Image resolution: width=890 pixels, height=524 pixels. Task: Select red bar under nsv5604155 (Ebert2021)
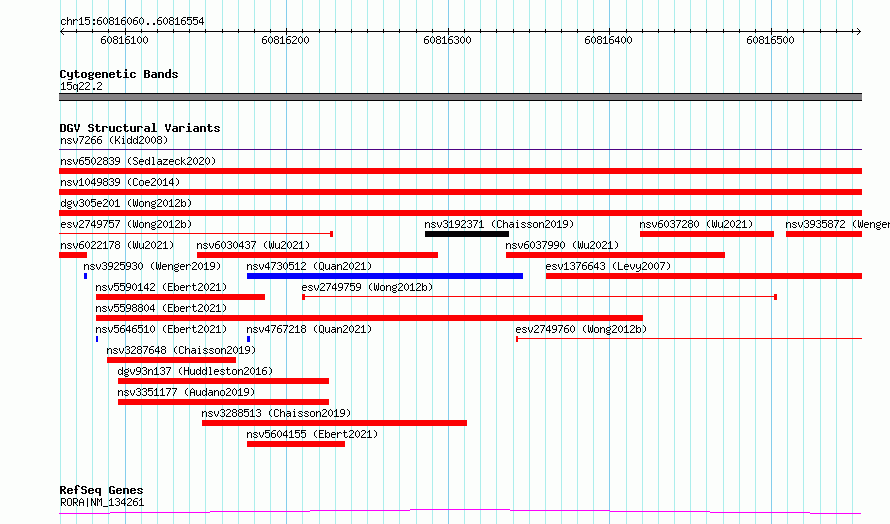coord(296,444)
